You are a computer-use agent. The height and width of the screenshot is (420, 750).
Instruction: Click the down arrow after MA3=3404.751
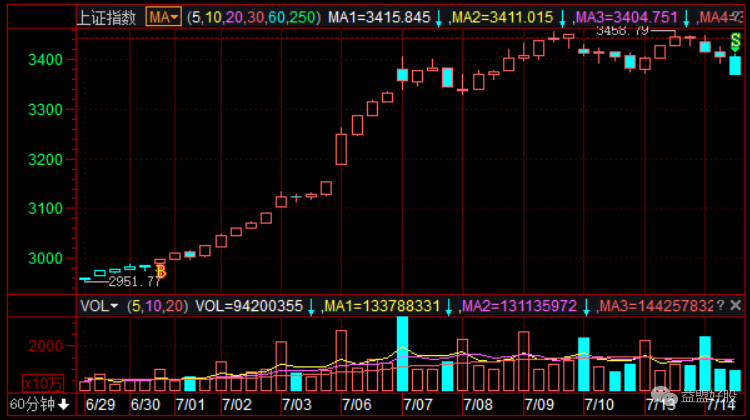tap(686, 18)
